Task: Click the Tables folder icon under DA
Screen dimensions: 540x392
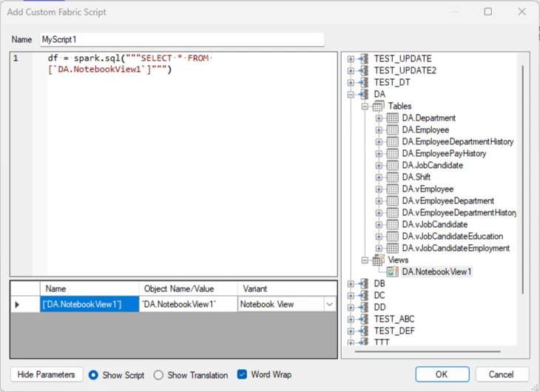Action: [378, 106]
